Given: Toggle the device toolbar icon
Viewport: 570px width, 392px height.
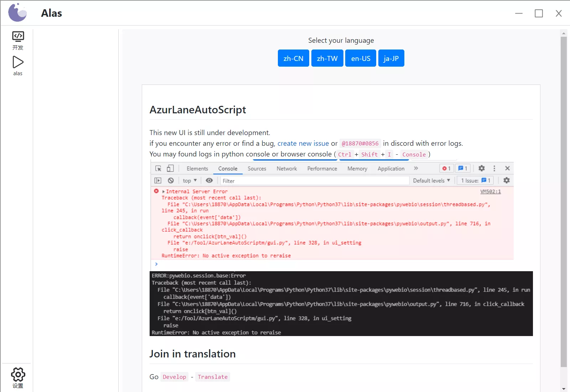Looking at the screenshot, I should (x=170, y=169).
